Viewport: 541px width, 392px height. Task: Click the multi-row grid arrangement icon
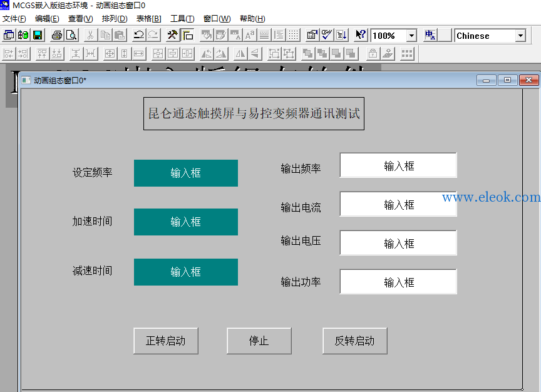(x=407, y=54)
